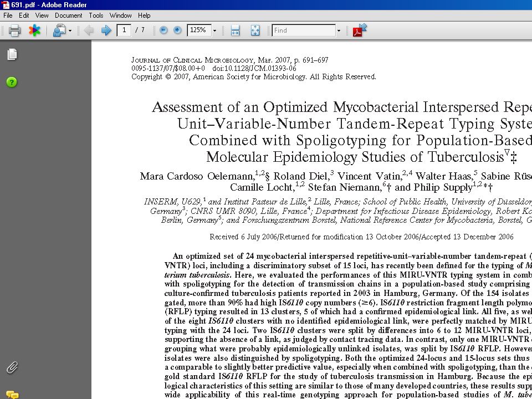Go to previous page arrow
The height and width of the screenshot is (399, 532).
(x=89, y=30)
